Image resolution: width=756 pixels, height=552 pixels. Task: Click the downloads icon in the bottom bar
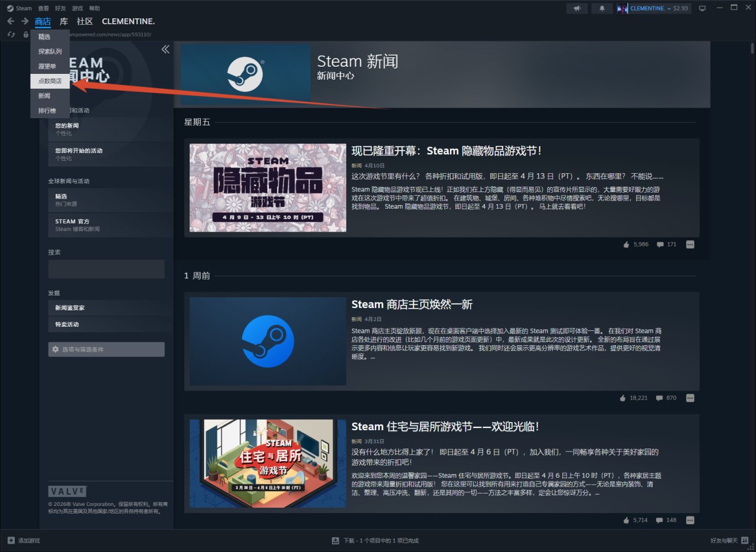[335, 540]
